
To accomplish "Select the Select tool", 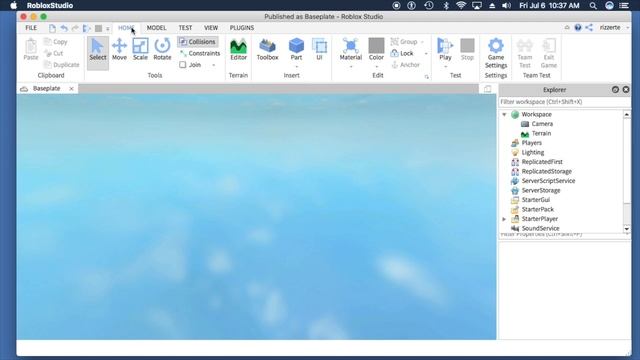I will point(98,49).
